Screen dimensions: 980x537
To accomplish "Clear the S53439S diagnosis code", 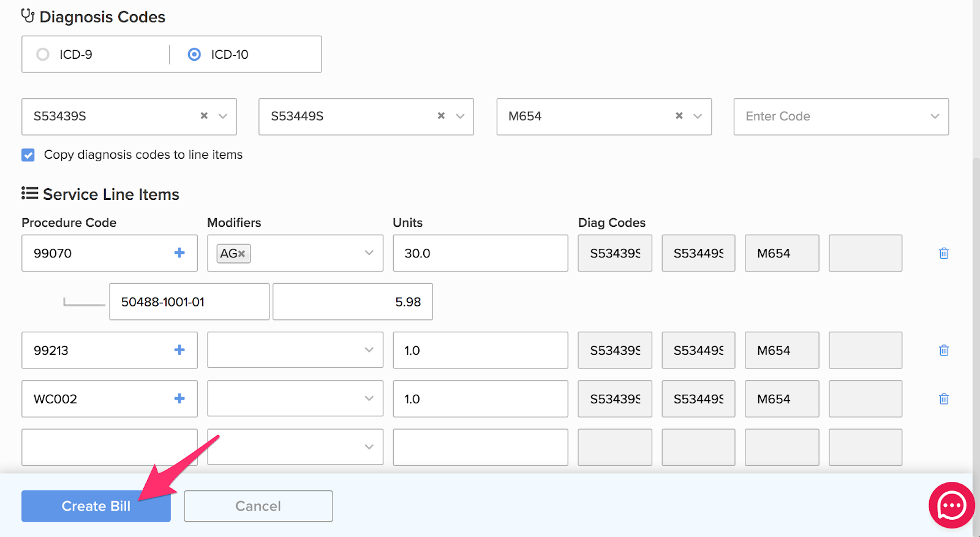I will pyautogui.click(x=204, y=116).
